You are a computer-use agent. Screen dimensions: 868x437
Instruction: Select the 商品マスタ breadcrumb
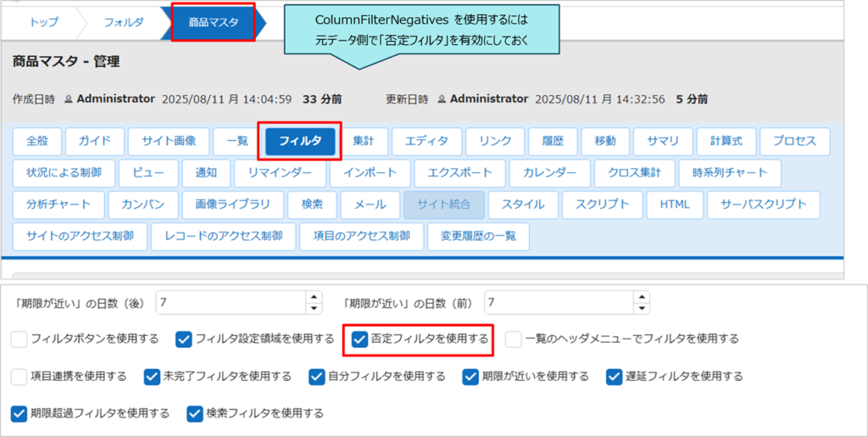pos(214,23)
